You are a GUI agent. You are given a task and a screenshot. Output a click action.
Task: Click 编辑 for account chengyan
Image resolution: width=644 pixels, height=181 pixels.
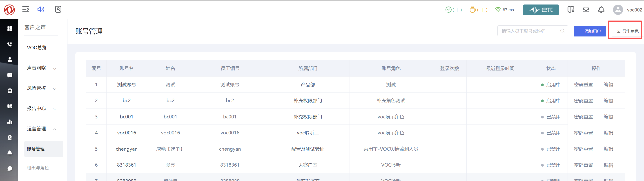pos(608,149)
